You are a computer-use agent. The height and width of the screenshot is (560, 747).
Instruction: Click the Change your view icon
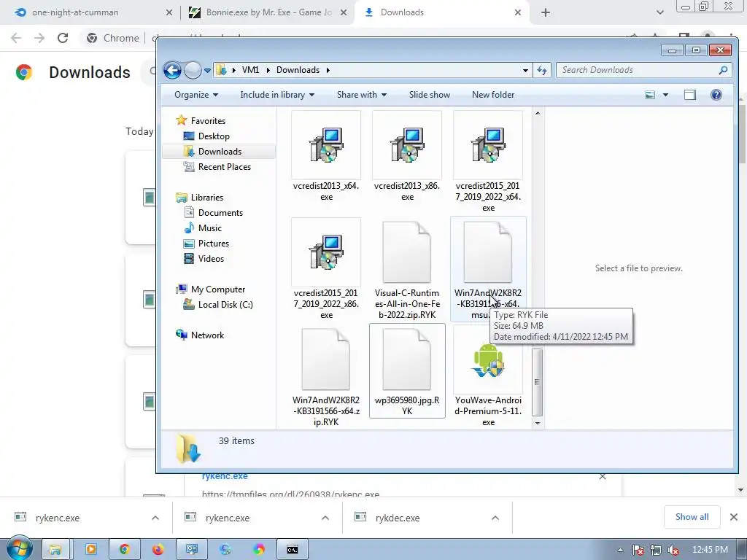(650, 95)
